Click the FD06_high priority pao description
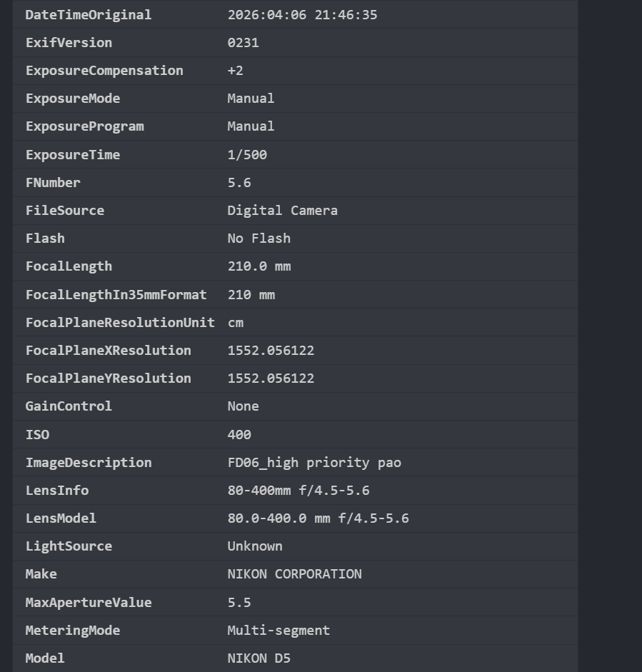642x672 pixels. point(314,463)
